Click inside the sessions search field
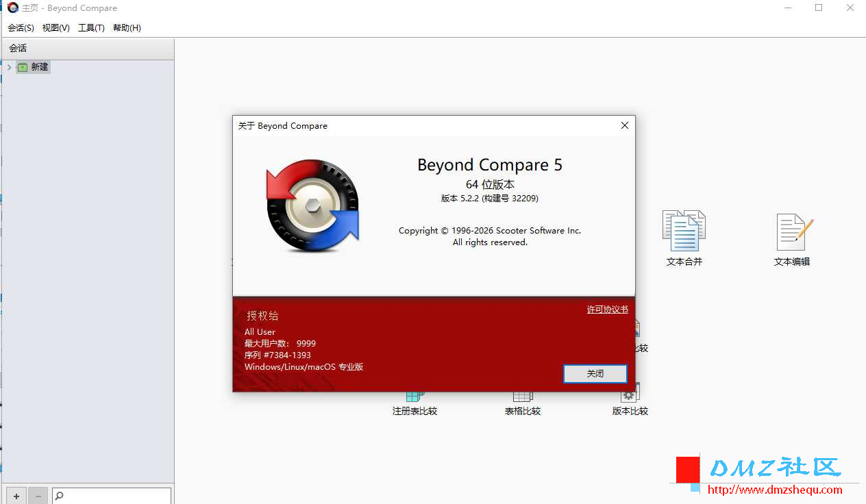The image size is (866, 504). (x=112, y=496)
